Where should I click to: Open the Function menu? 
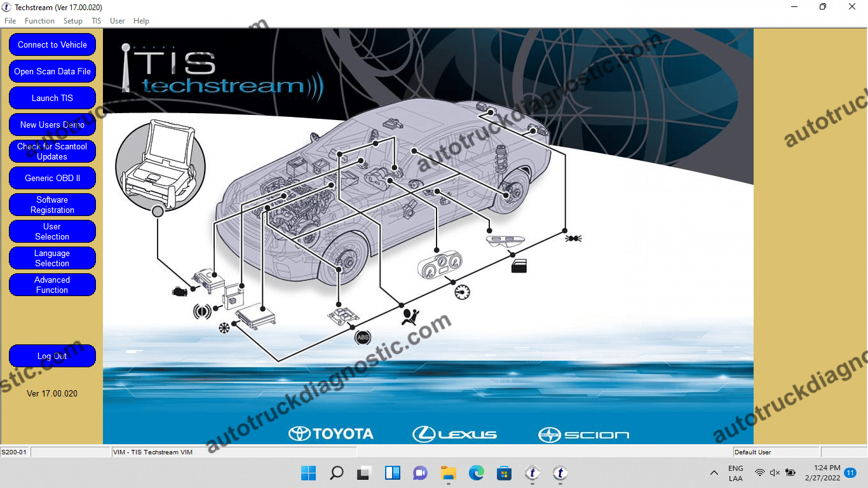tap(39, 21)
